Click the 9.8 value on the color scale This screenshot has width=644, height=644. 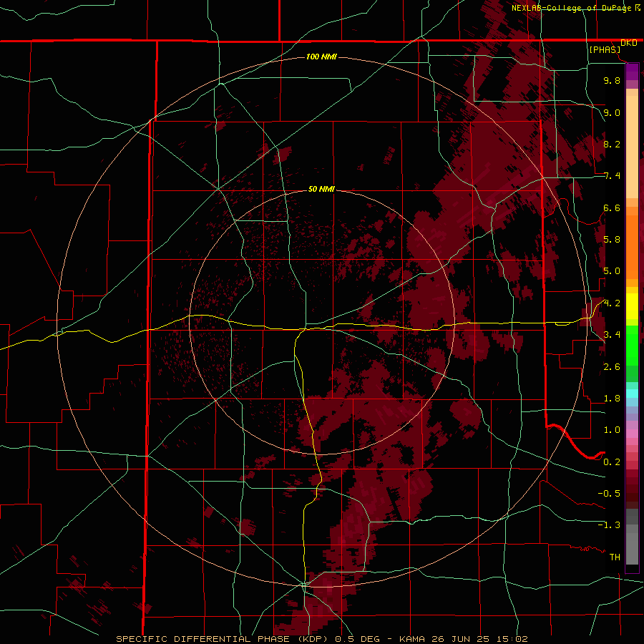(x=612, y=80)
